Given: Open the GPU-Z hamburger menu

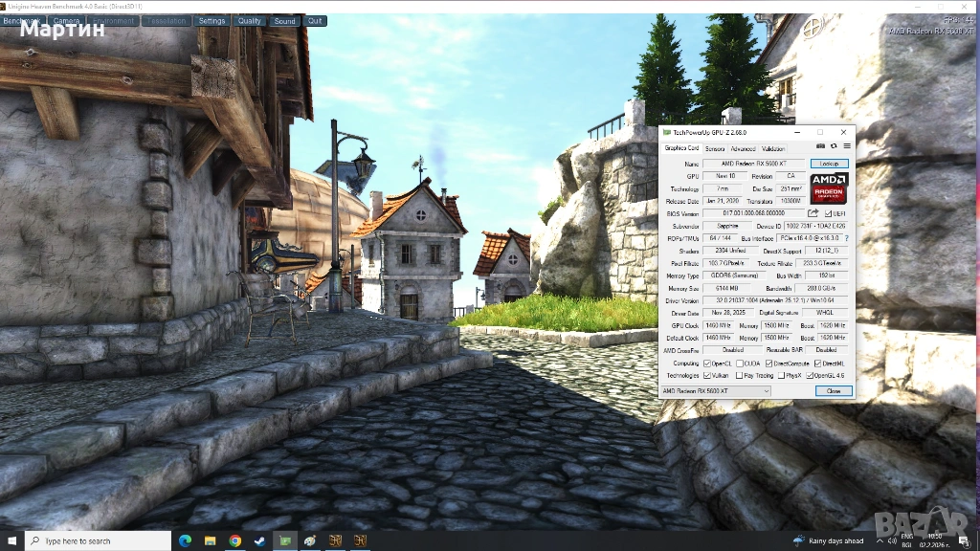Looking at the screenshot, I should pos(847,146).
